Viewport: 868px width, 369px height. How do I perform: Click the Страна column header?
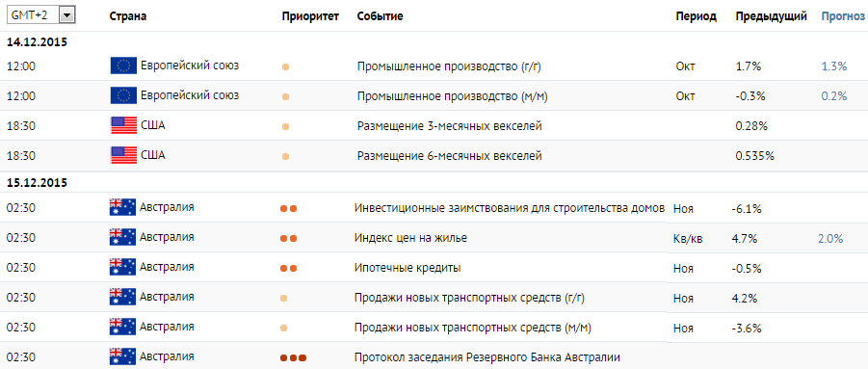(x=128, y=16)
